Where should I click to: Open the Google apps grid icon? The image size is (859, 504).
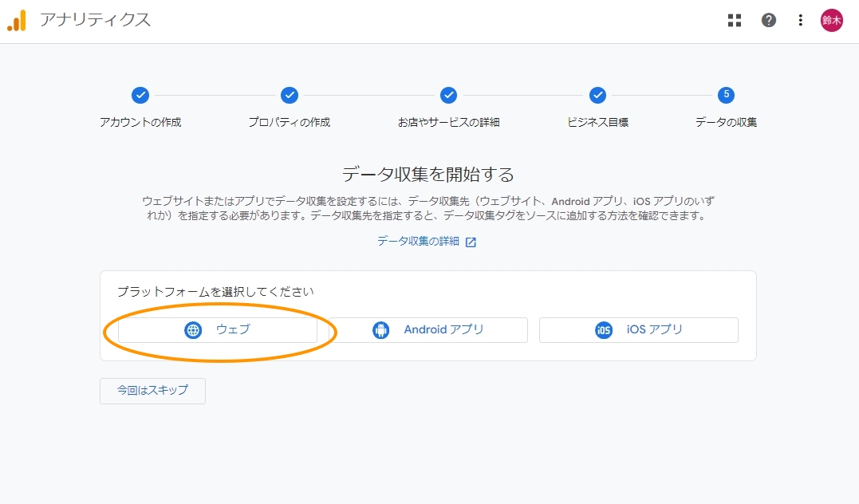pos(735,21)
